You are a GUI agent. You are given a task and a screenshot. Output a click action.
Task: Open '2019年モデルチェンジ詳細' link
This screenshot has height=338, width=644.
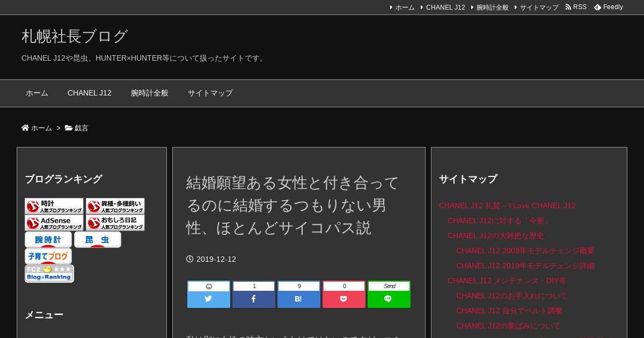pyautogui.click(x=525, y=266)
